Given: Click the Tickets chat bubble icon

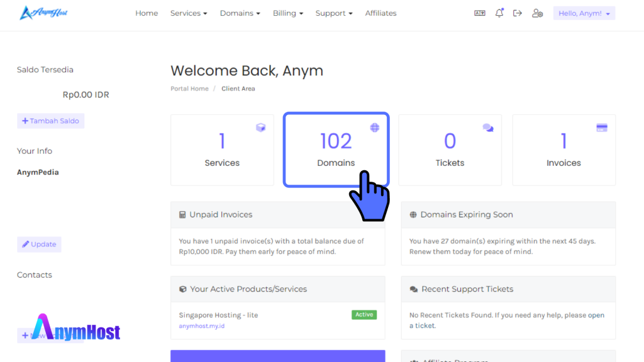Looking at the screenshot, I should 488,127.
